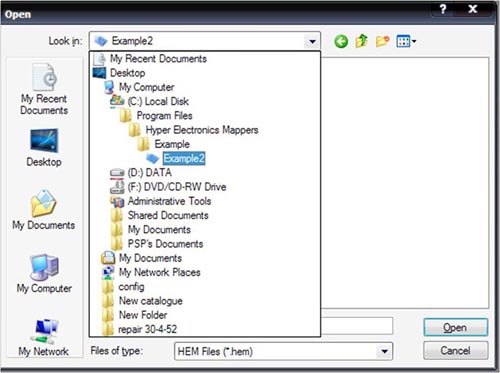Click the Open button

(x=455, y=327)
